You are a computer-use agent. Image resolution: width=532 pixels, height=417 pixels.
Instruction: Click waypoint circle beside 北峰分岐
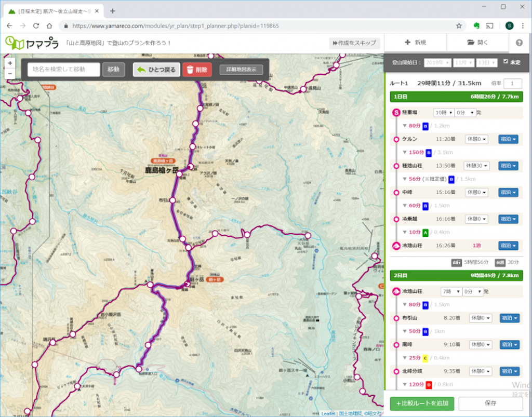click(x=396, y=371)
